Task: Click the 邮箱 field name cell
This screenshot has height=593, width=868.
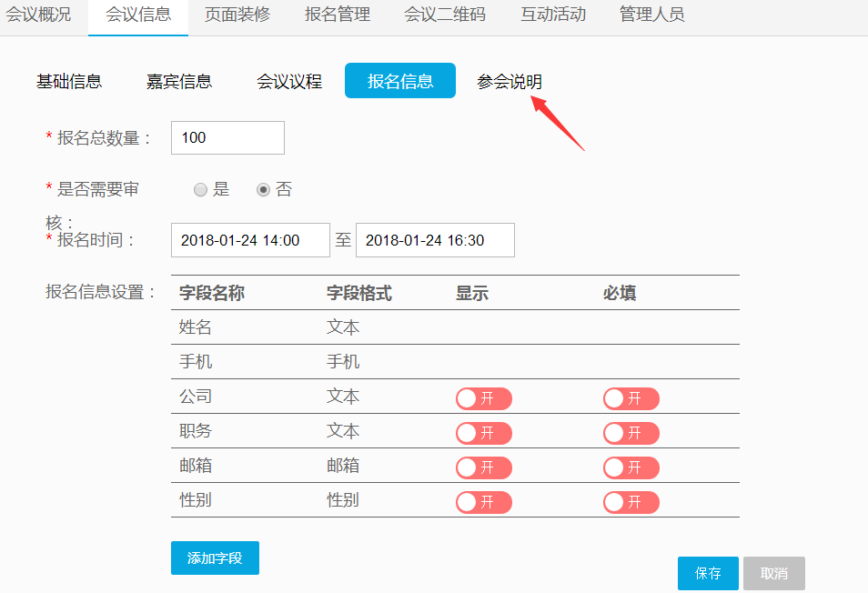Action: click(x=196, y=466)
